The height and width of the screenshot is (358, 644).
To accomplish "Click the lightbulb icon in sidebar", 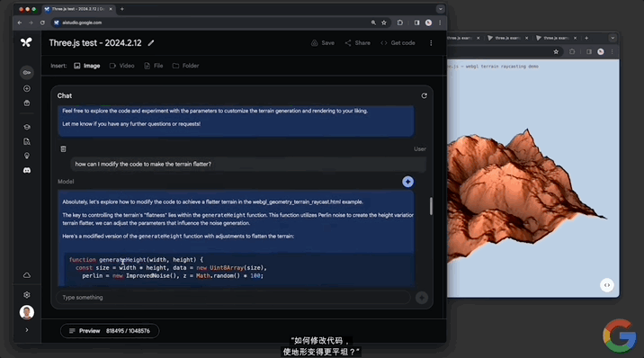I will point(27,156).
